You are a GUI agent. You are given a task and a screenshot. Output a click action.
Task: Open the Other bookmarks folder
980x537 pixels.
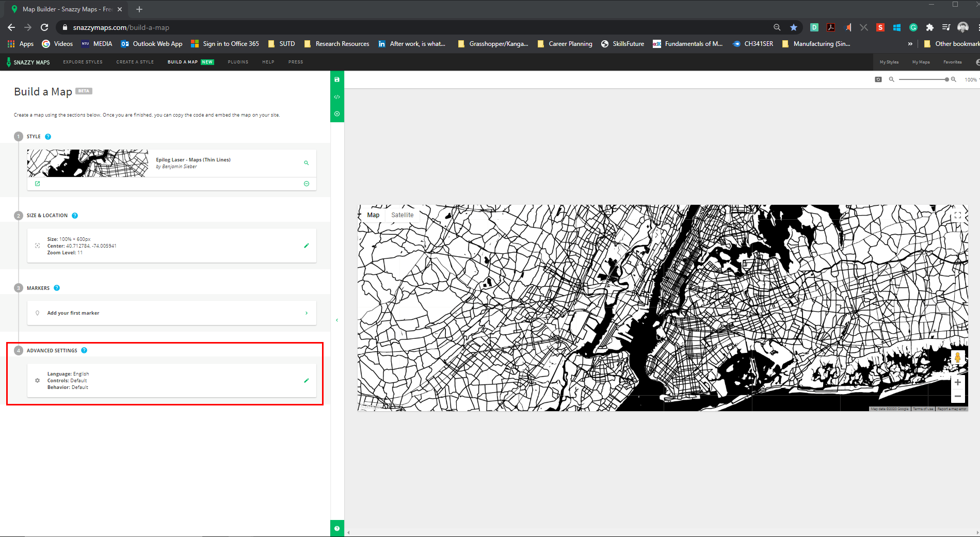(952, 44)
